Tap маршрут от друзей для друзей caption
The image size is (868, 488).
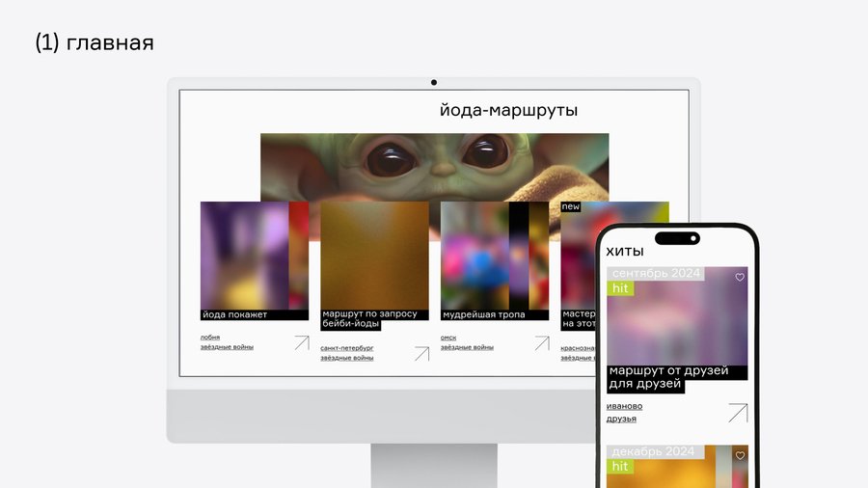677,378
